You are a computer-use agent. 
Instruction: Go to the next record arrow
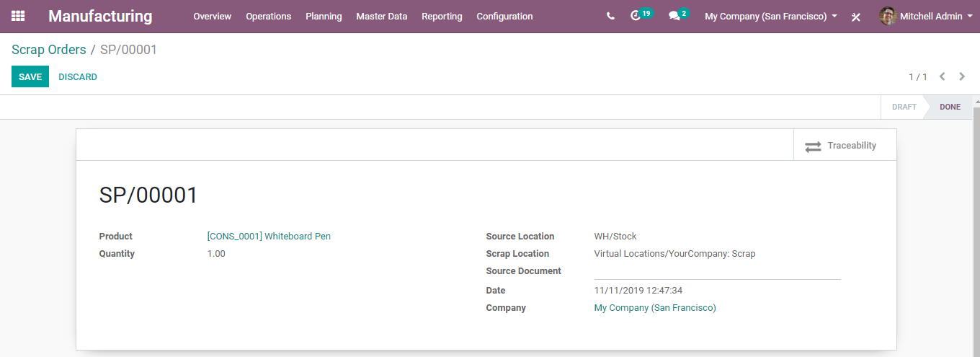click(x=962, y=76)
